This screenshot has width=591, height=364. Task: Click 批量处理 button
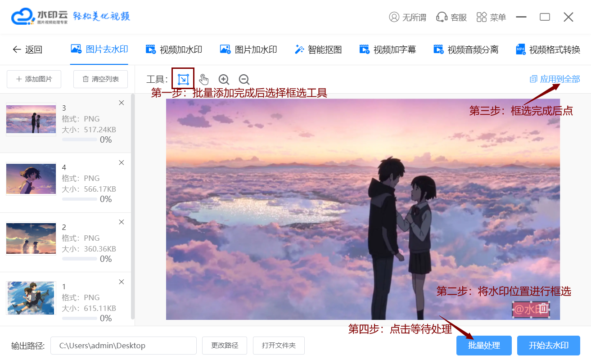tap(484, 346)
